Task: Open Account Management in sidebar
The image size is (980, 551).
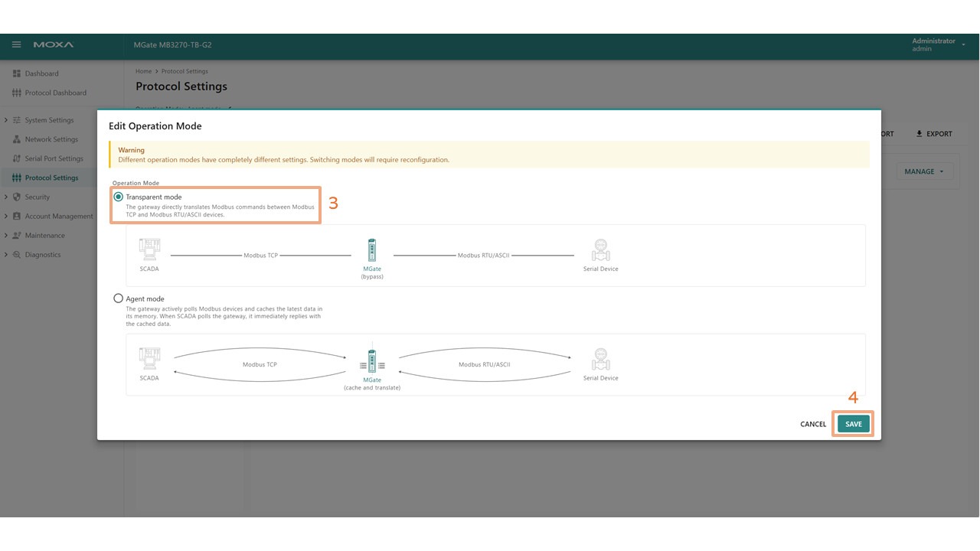Action: [x=58, y=217]
